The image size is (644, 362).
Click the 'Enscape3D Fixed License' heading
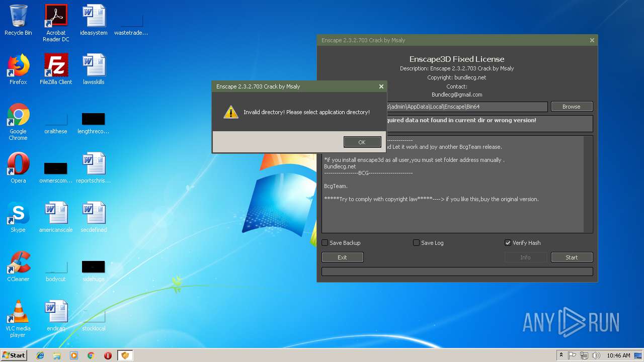(x=457, y=59)
